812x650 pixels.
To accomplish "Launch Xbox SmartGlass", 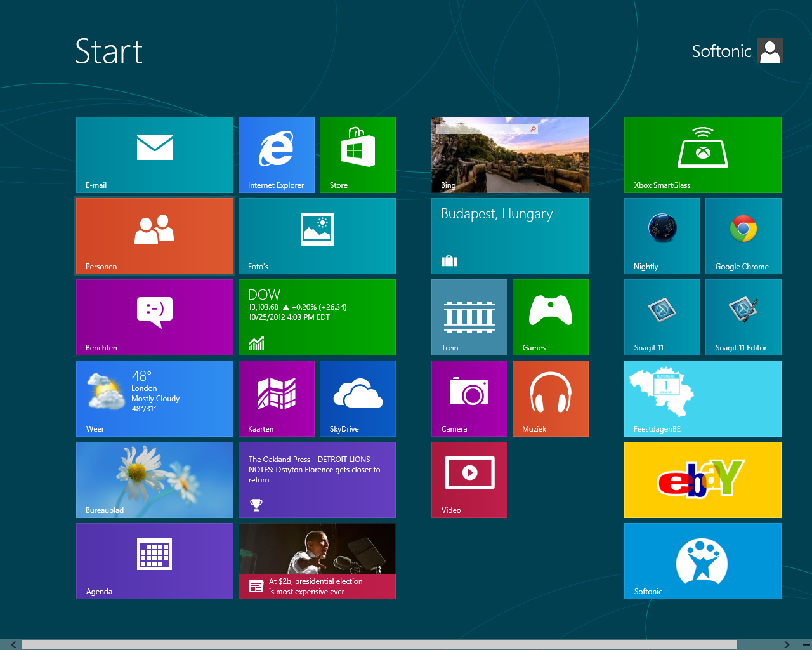I will (x=702, y=154).
